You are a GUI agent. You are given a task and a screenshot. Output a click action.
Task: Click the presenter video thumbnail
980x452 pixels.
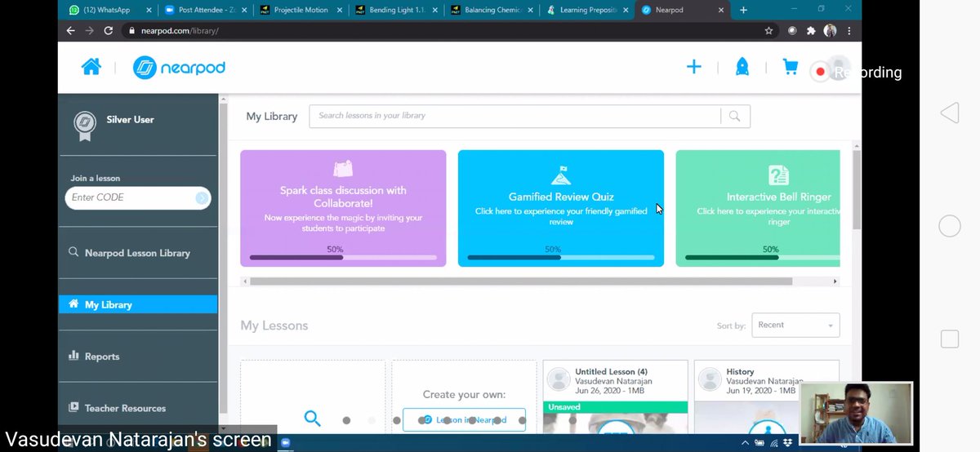(x=856, y=413)
